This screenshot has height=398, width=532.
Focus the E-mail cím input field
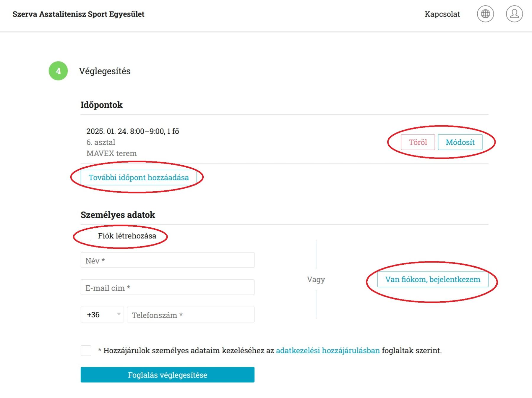(167, 287)
